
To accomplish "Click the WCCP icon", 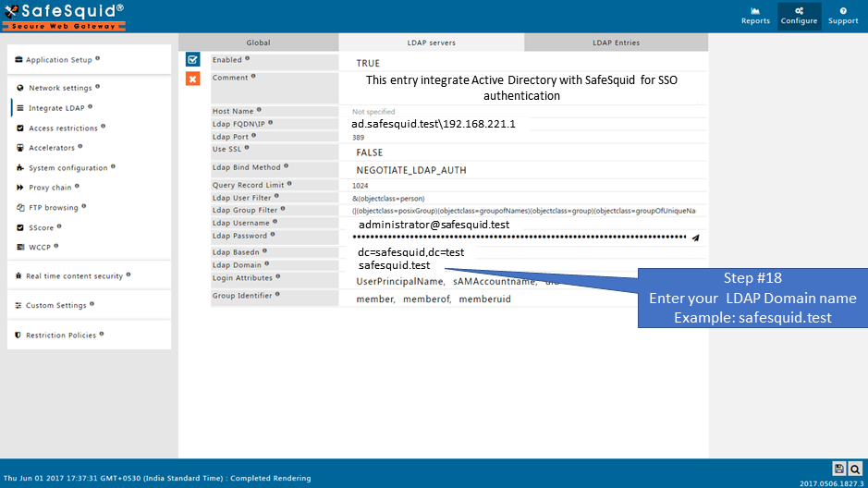I will tap(20, 248).
